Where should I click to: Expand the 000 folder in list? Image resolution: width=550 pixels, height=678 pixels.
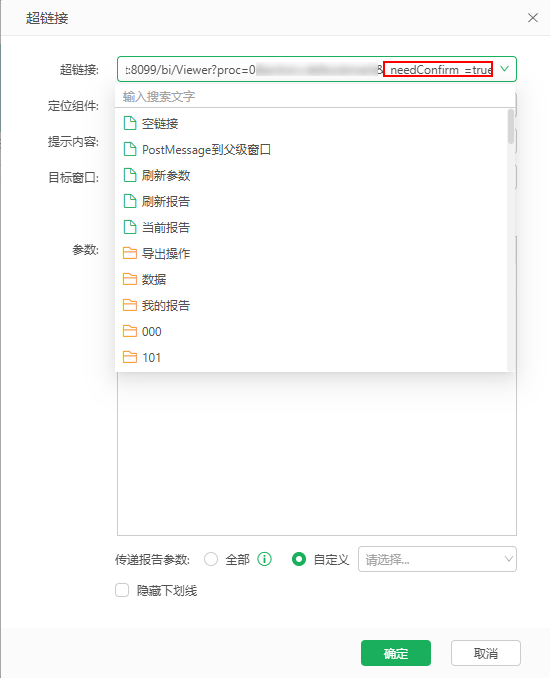311,332
